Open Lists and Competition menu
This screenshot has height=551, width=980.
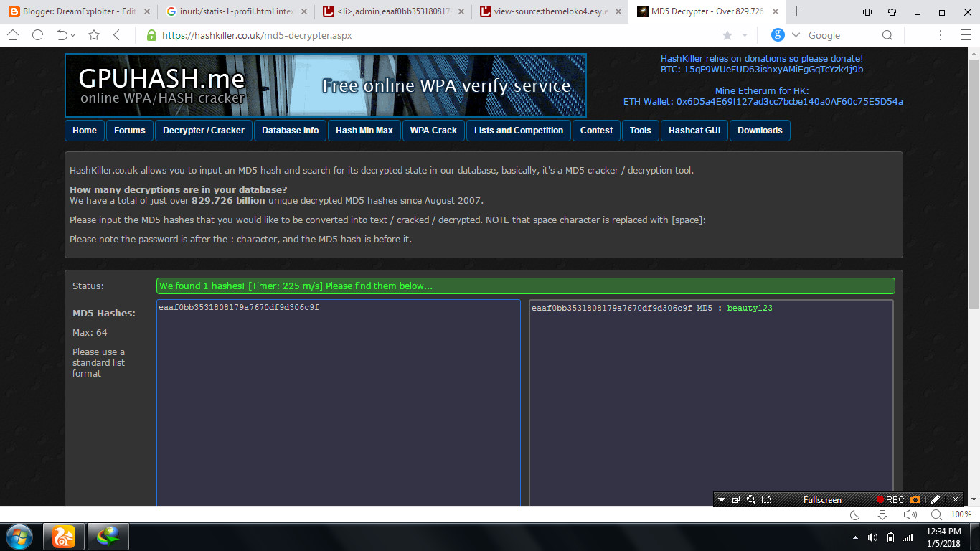pyautogui.click(x=519, y=131)
